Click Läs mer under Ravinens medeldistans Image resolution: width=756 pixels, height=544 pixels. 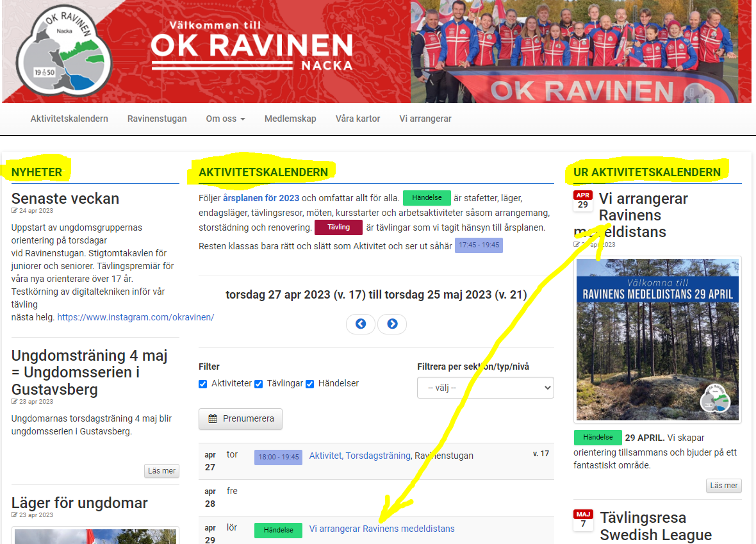724,486
